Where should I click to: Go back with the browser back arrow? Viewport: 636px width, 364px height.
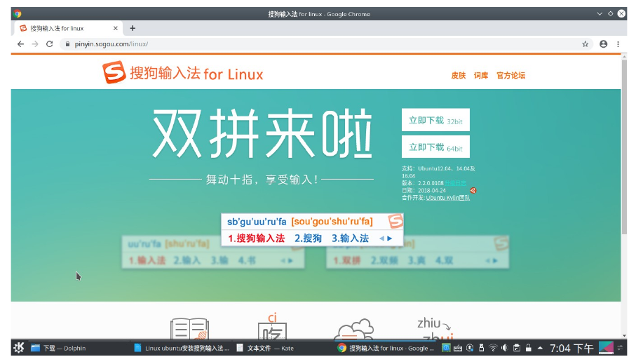pos(21,43)
